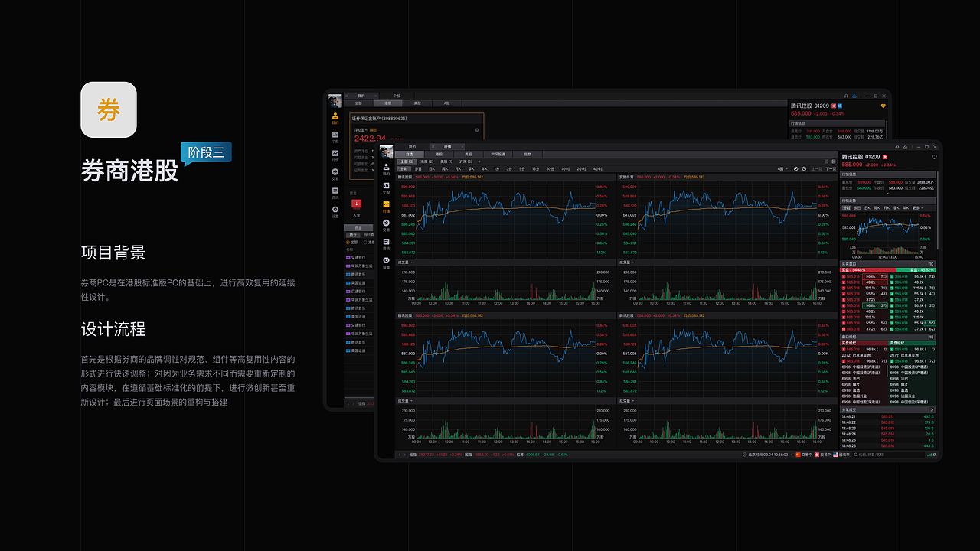The image size is (980, 551).
Task: Open 设置 gear icon in front window sidebar
Action: pyautogui.click(x=386, y=262)
